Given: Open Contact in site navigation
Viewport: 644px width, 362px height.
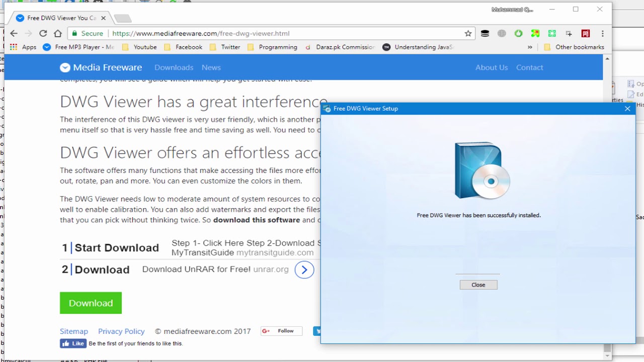Looking at the screenshot, I should (x=530, y=67).
